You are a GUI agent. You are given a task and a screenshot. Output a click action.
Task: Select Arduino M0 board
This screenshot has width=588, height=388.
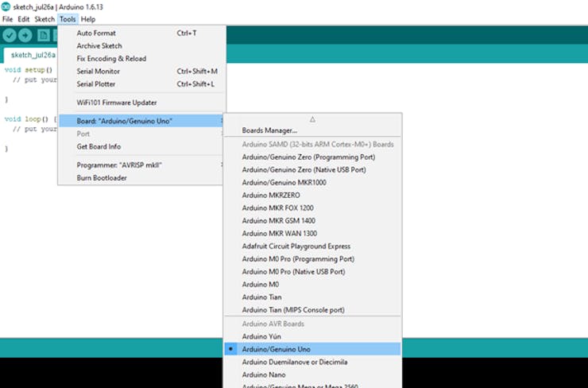pos(312,285)
